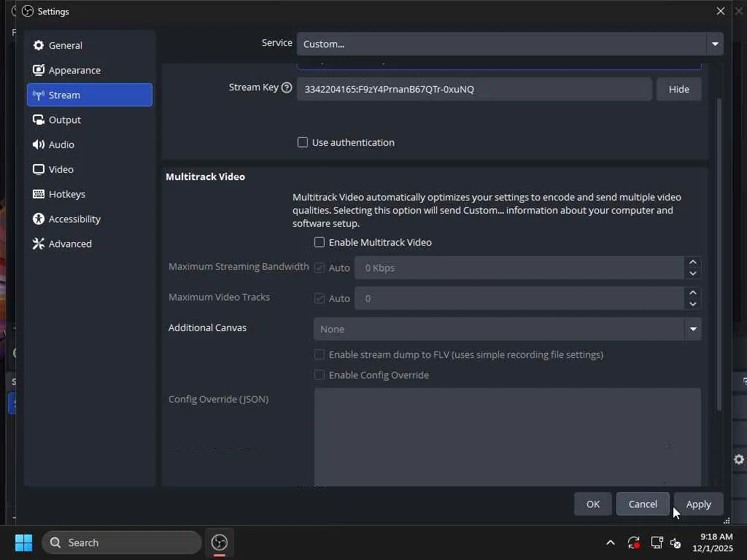Increase Maximum Video Tracks with up arrow
Image resolution: width=747 pixels, height=560 pixels.
pyautogui.click(x=693, y=292)
